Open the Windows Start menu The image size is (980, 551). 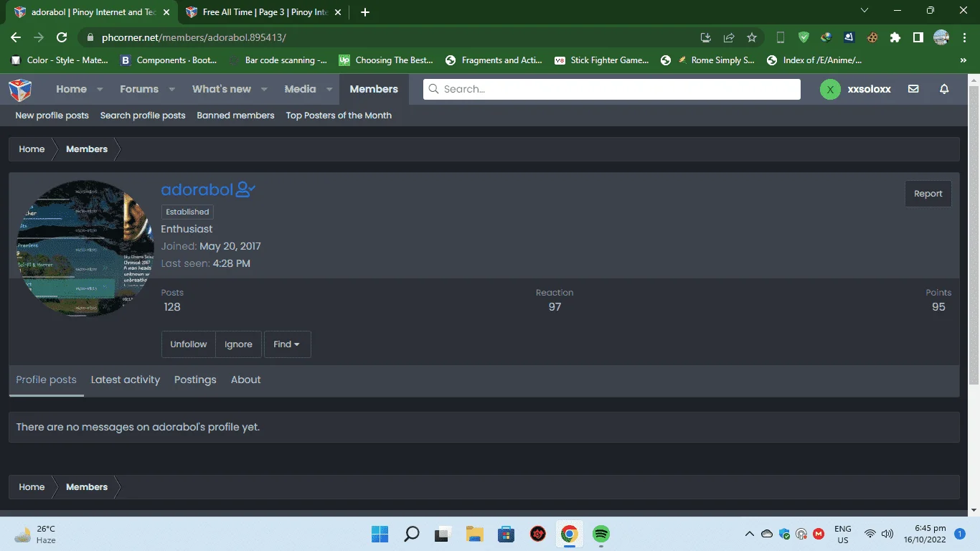pyautogui.click(x=380, y=534)
